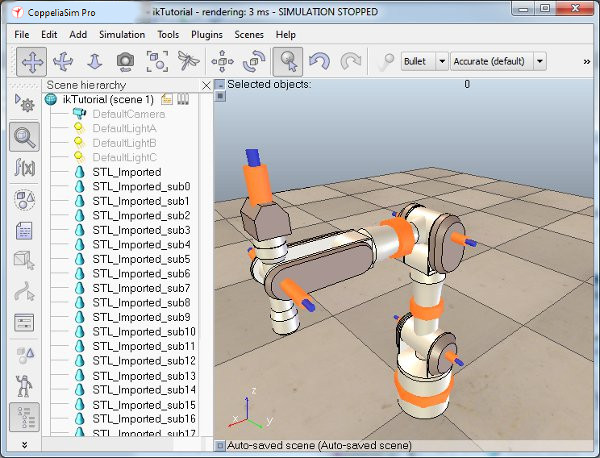Select STL_Imported_sub0 in hierarchy

(141, 187)
